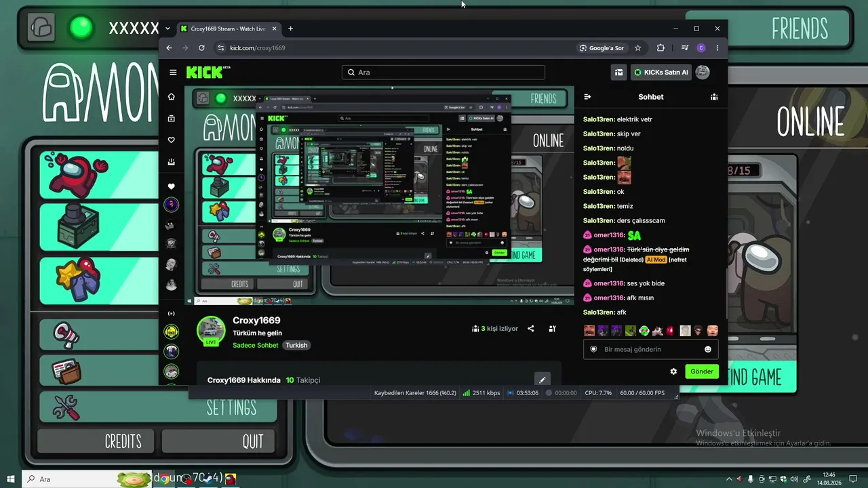This screenshot has width=868, height=488.
Task: Pick the mustached man emote in quick emotes
Action: (589, 331)
